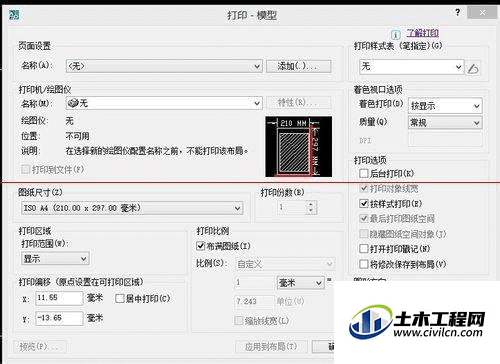Open the printer 名称(M) dropdown
Screen dimensions: 500x364
click(x=164, y=103)
